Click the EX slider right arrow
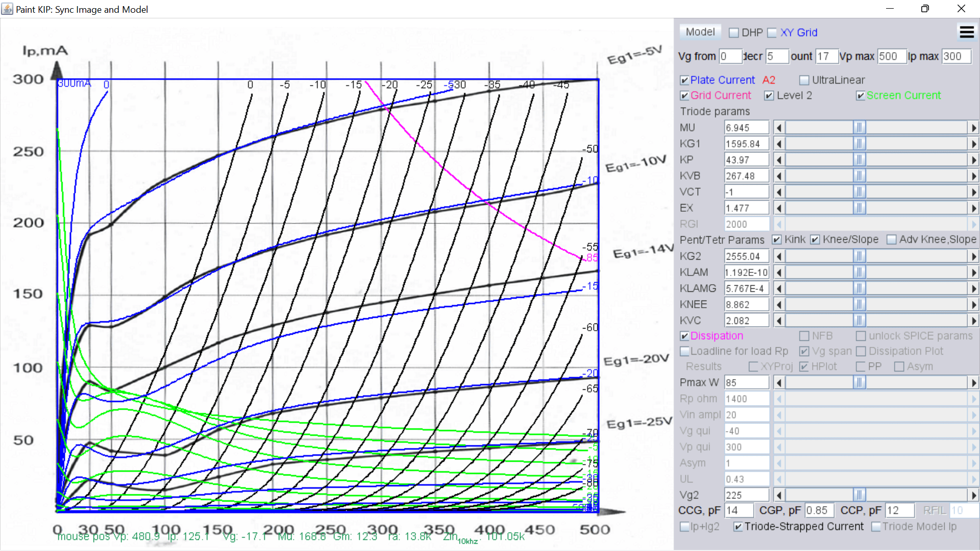Viewport: 980px width, 551px height. point(973,208)
